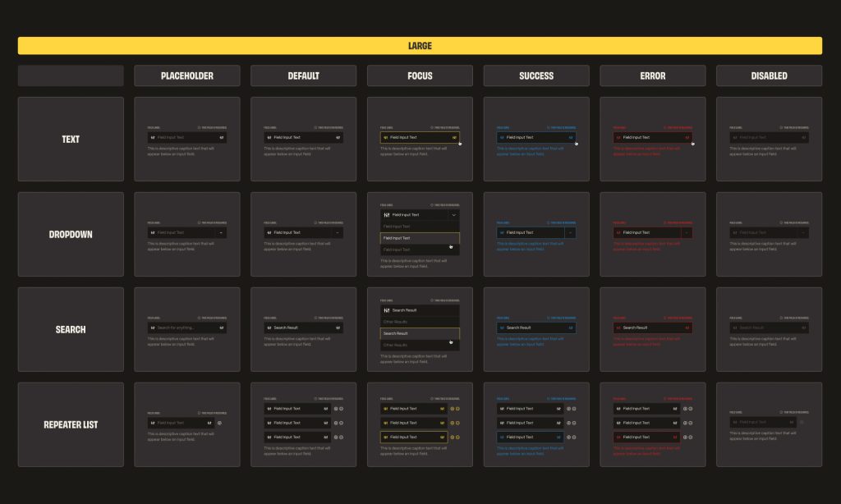This screenshot has height=504, width=841.
Task: Click the leading icon in Text Default field
Action: tap(269, 137)
